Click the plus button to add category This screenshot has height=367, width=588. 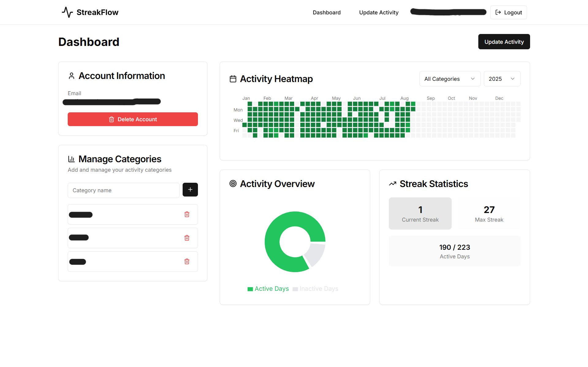[x=190, y=190]
